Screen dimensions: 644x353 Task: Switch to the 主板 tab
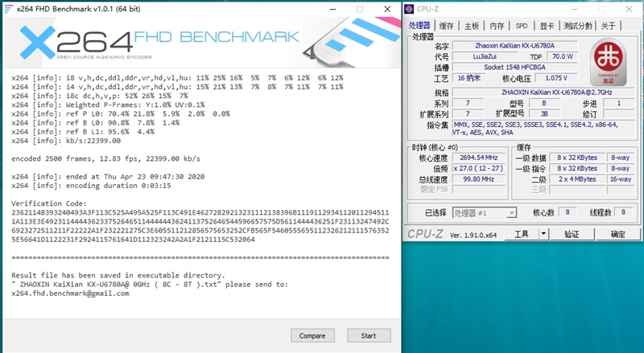point(472,26)
